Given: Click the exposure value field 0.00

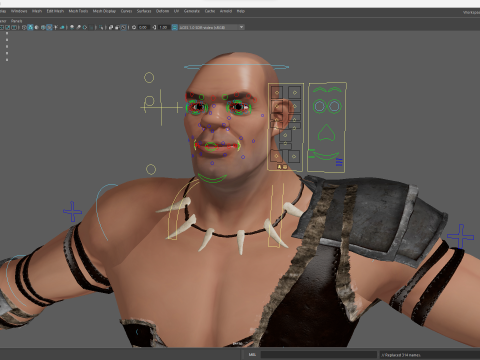Looking at the screenshot, I should (143, 27).
